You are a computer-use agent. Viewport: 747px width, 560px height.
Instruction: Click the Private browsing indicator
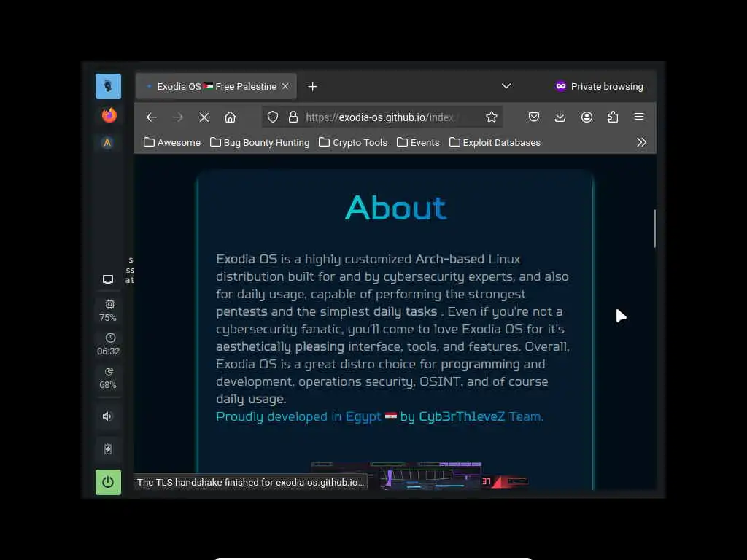[x=599, y=86]
